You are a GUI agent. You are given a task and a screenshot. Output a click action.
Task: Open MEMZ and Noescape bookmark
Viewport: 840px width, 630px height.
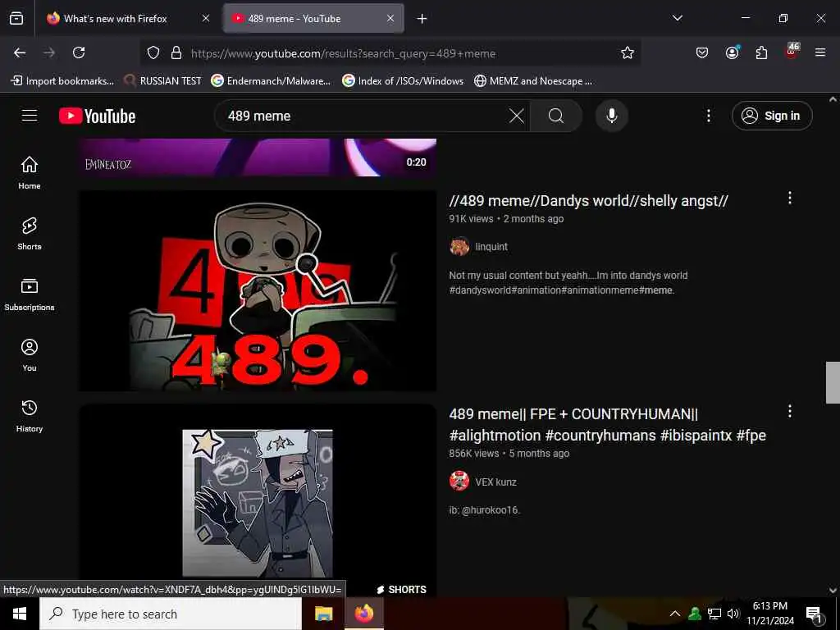tap(533, 81)
